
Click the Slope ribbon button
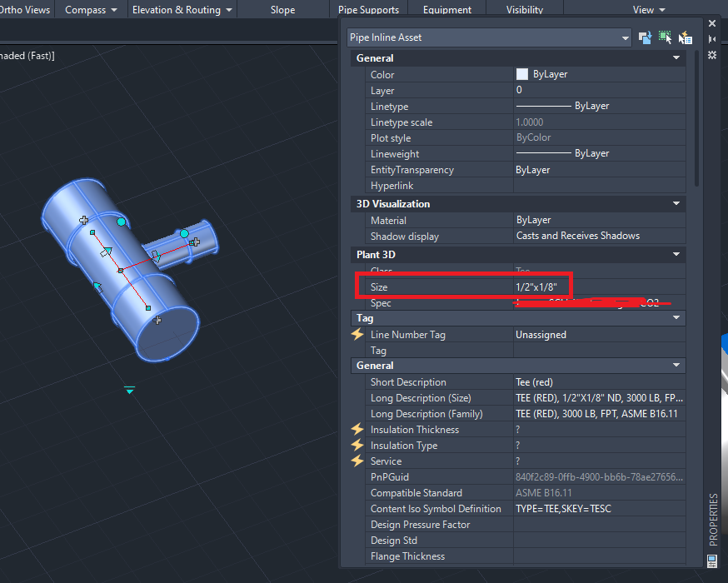[282, 10]
